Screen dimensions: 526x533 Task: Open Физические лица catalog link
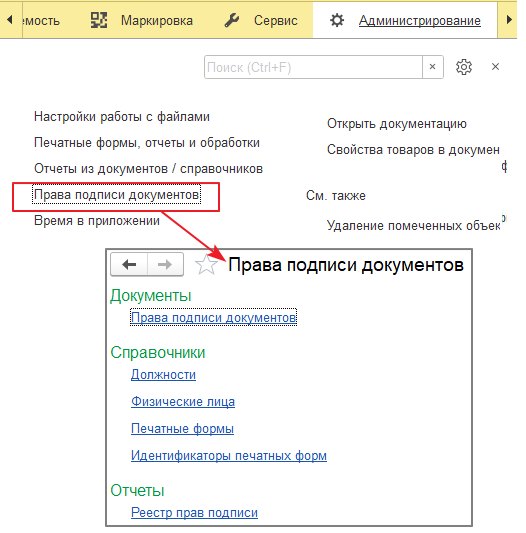183,401
